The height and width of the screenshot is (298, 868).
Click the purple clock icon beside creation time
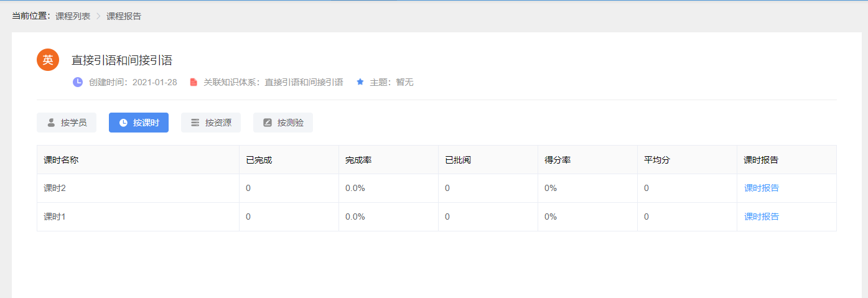[x=78, y=82]
